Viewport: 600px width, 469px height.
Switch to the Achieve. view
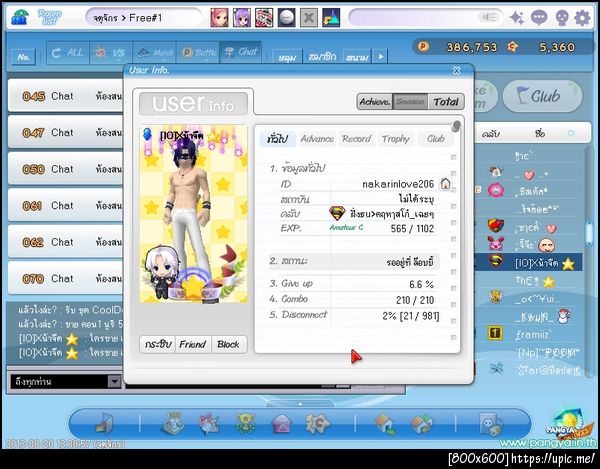pos(375,102)
